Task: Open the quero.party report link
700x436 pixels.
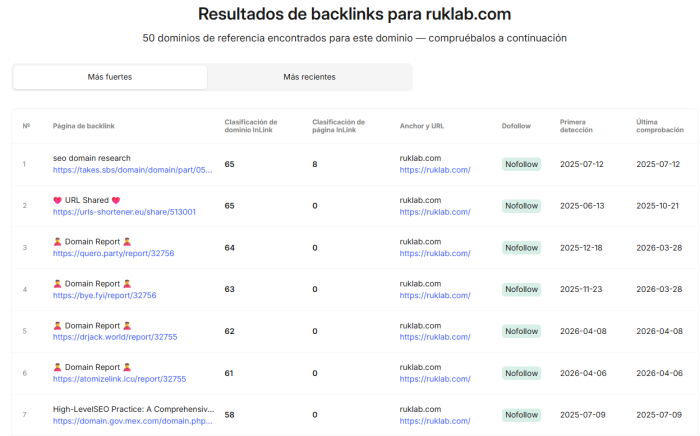Action: [x=113, y=253]
